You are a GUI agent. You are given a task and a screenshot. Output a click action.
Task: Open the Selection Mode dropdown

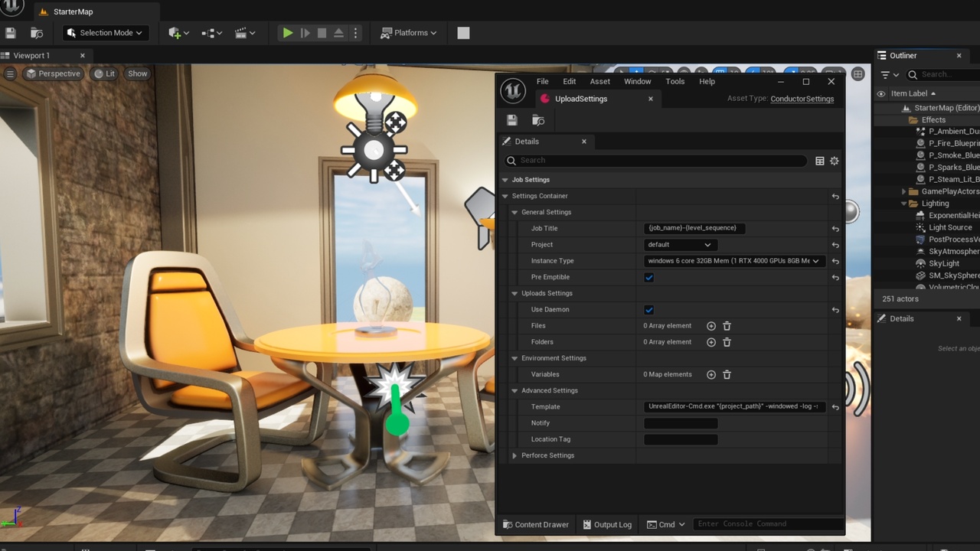pos(105,33)
